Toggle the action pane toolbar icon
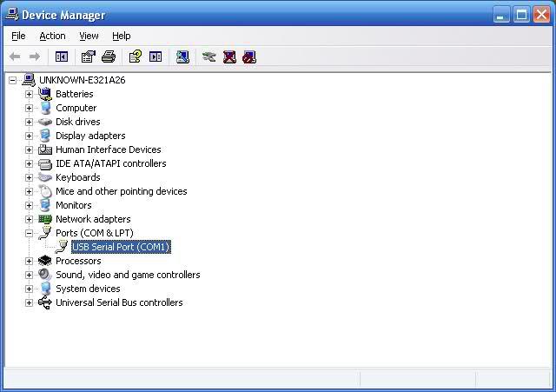 pos(156,56)
